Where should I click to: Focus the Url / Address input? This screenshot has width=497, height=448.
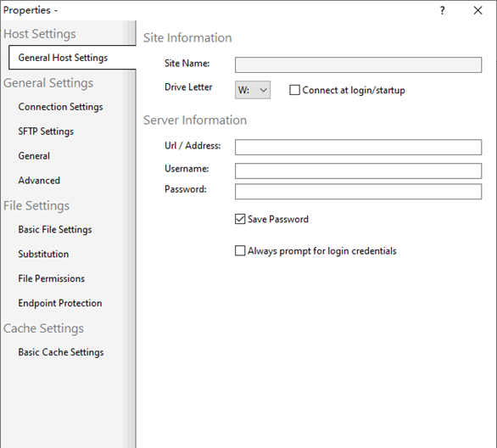358,147
